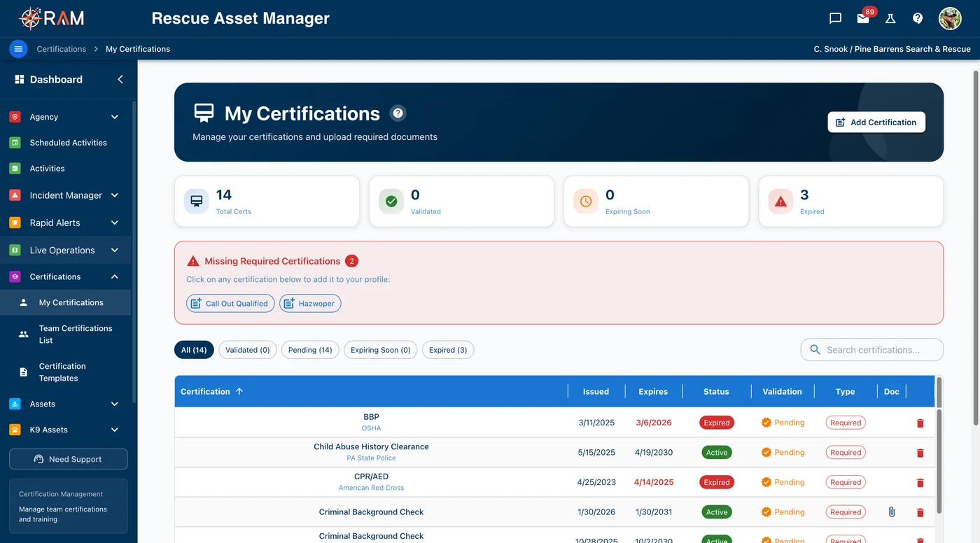Filter by Pending (14)

310,350
